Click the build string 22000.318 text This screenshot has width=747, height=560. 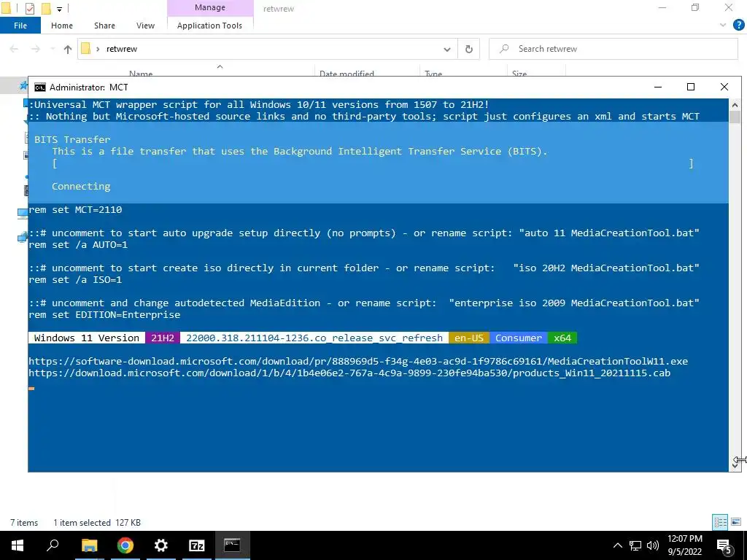click(314, 338)
